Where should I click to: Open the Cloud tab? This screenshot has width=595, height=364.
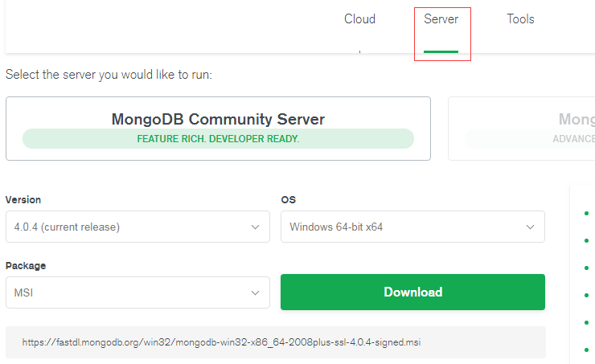pos(359,19)
